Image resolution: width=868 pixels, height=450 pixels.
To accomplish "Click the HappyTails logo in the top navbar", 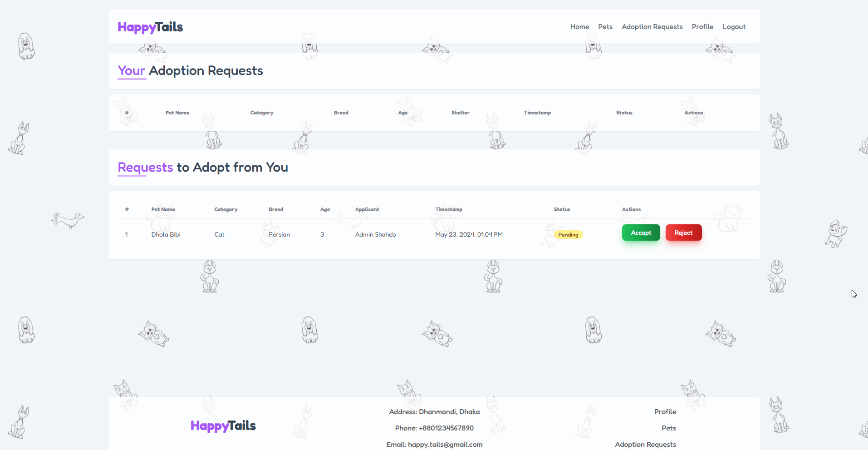I will pos(150,27).
